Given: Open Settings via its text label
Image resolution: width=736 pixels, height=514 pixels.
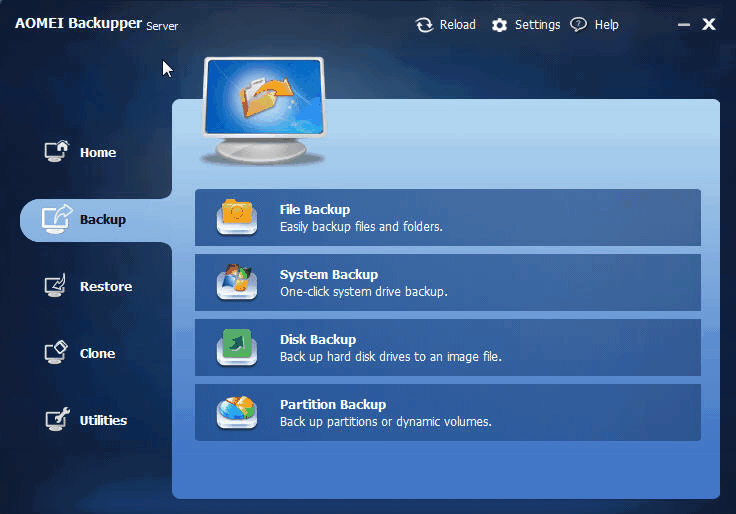Looking at the screenshot, I should point(537,24).
